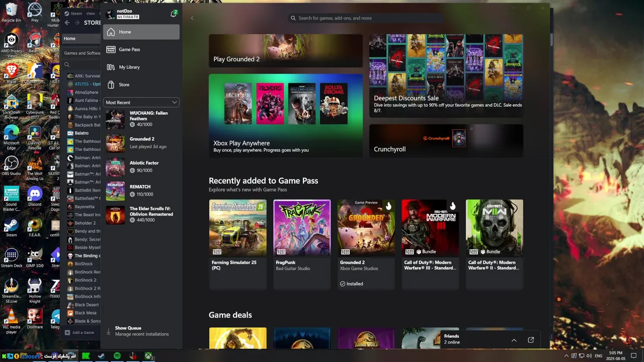
Task: Launch Steam desktop icon
Action: (11, 227)
